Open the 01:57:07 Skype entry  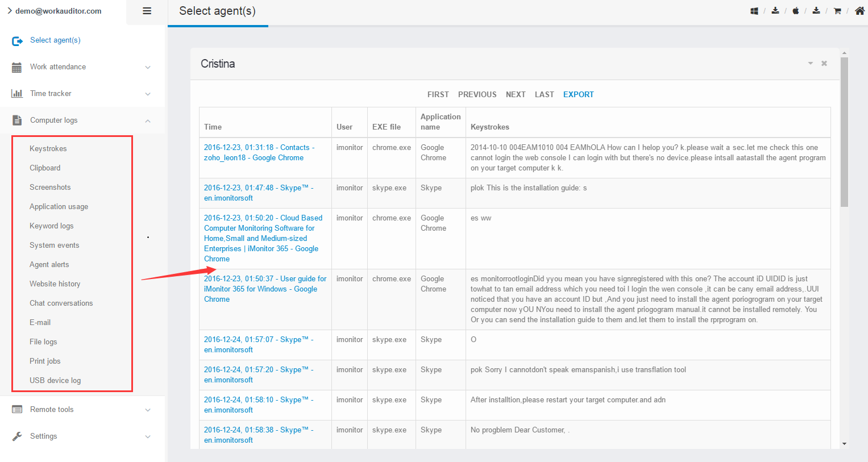(259, 344)
